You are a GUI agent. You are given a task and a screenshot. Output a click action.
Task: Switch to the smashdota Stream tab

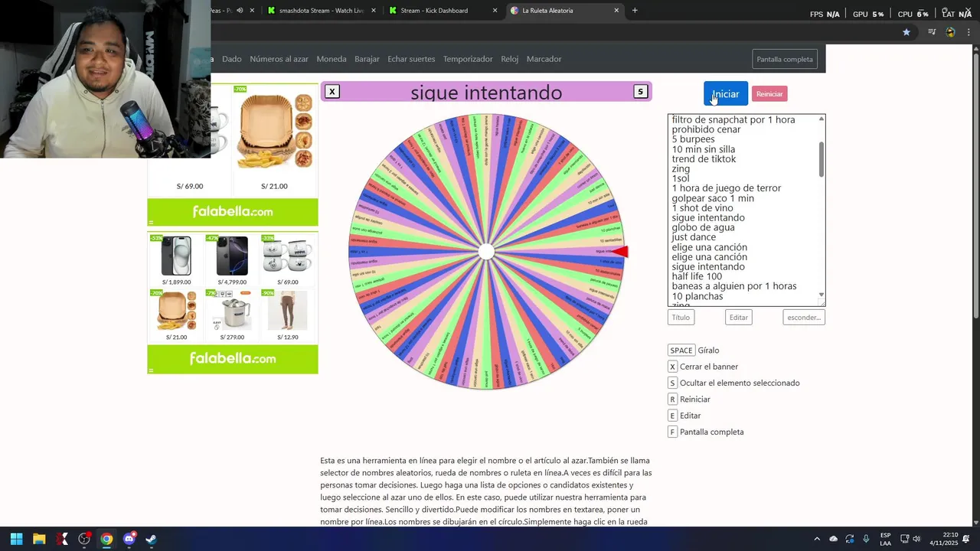[x=322, y=11]
